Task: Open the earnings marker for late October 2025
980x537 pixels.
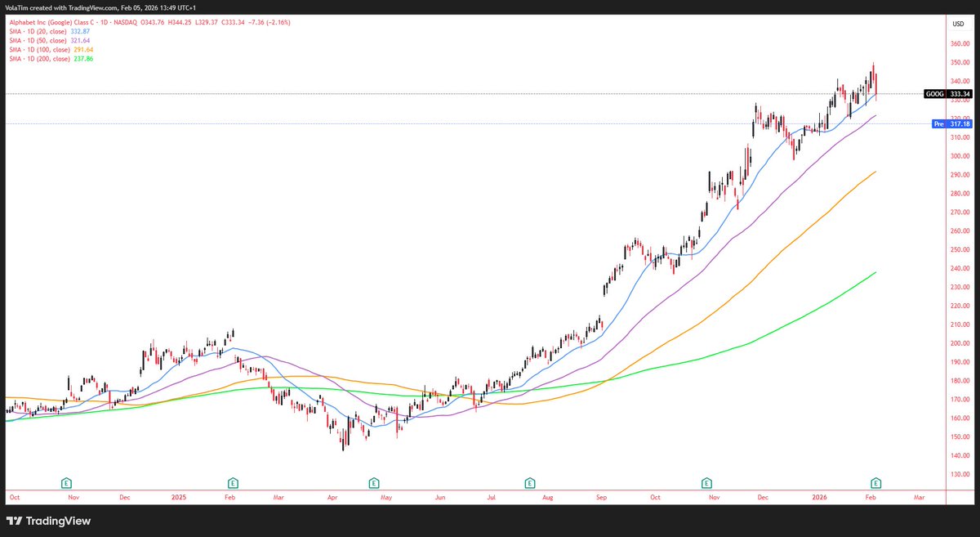Action: click(706, 482)
